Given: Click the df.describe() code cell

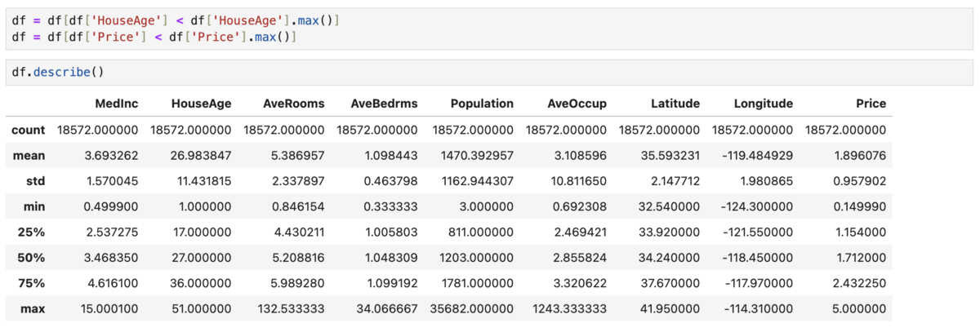Looking at the screenshot, I should [x=488, y=72].
